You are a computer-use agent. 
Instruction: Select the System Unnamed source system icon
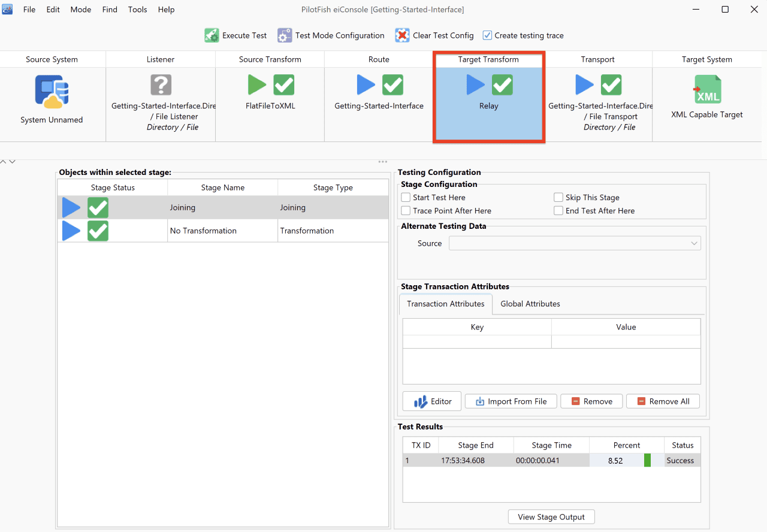click(x=52, y=90)
